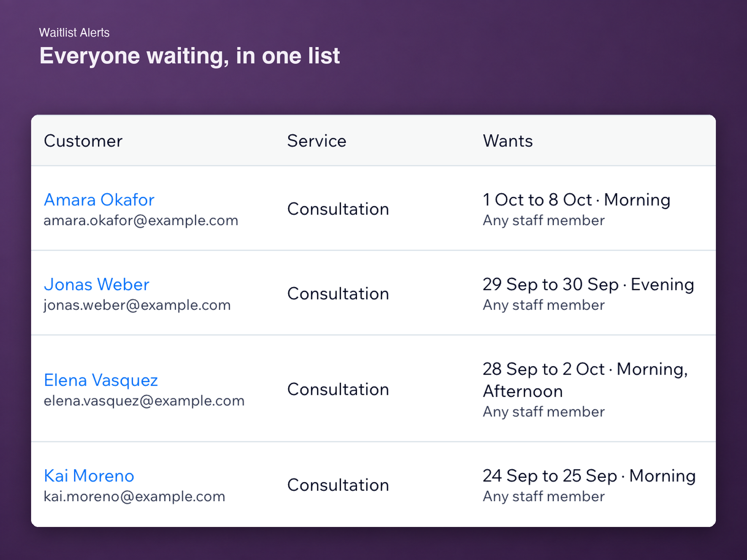Click Consultation service in Amara Okafor's row
The image size is (747, 560).
[x=338, y=209]
